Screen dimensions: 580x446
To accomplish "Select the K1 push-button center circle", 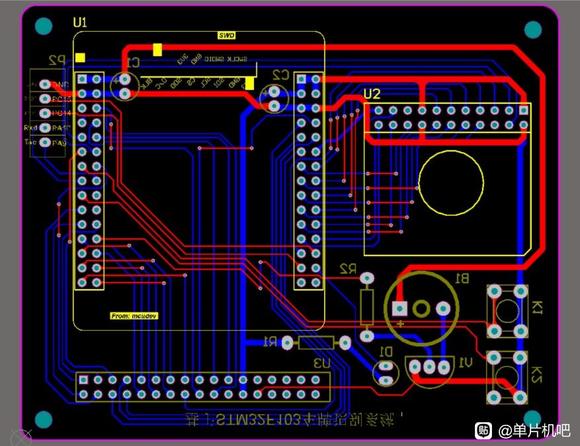I will [507, 311].
